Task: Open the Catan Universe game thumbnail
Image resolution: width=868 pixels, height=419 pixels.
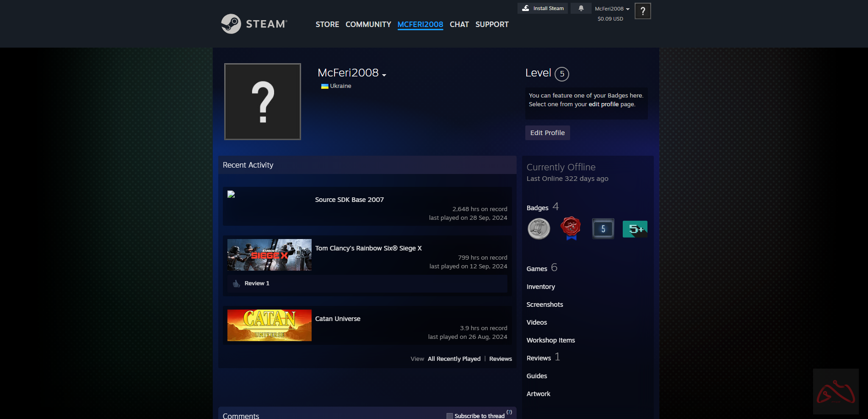Action: pyautogui.click(x=269, y=325)
